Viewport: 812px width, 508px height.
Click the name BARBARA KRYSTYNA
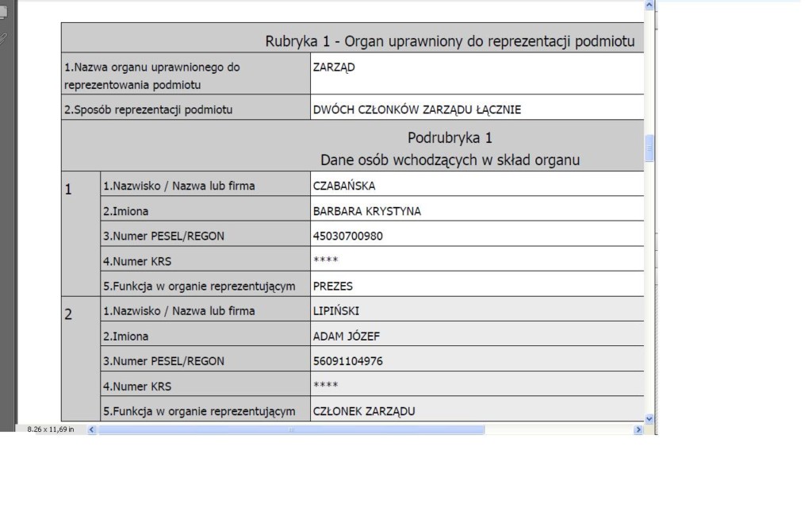(x=366, y=211)
